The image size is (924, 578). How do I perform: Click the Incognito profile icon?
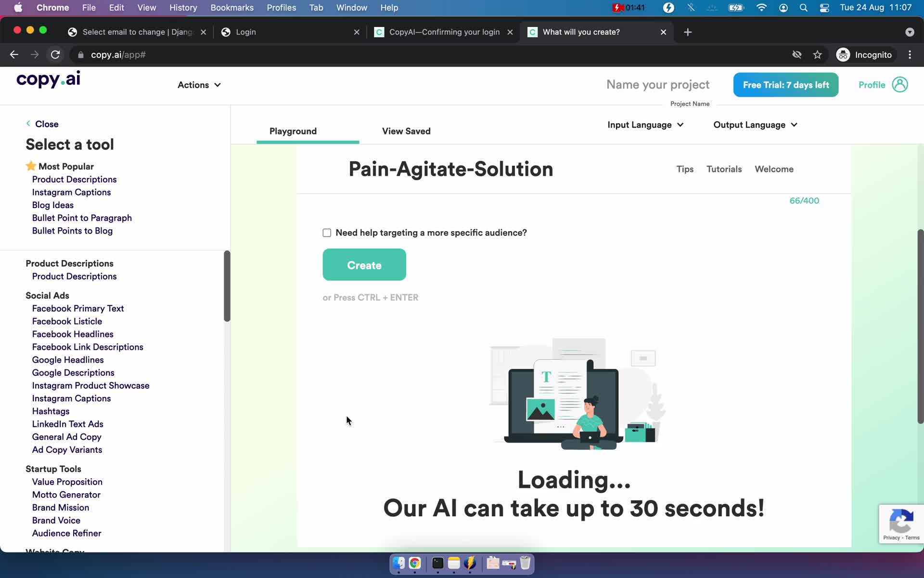point(843,55)
